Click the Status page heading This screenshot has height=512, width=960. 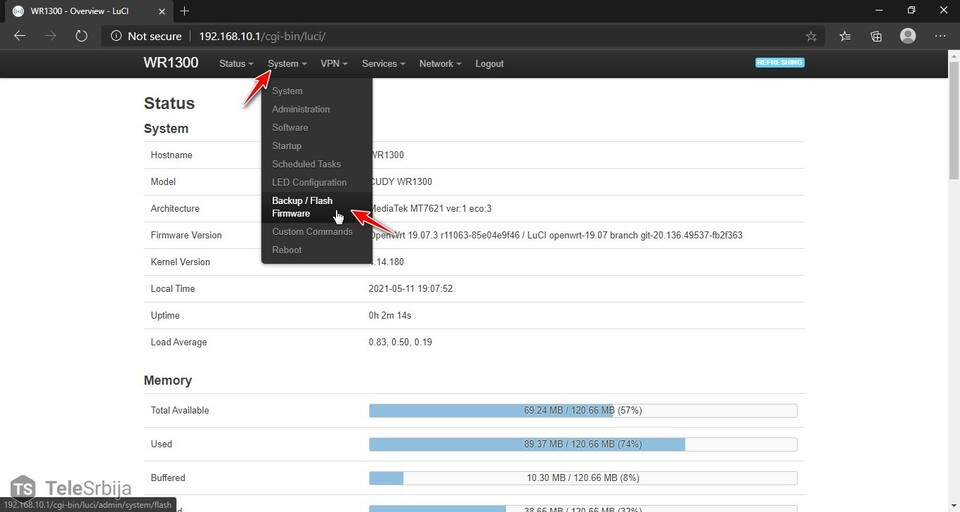point(169,103)
